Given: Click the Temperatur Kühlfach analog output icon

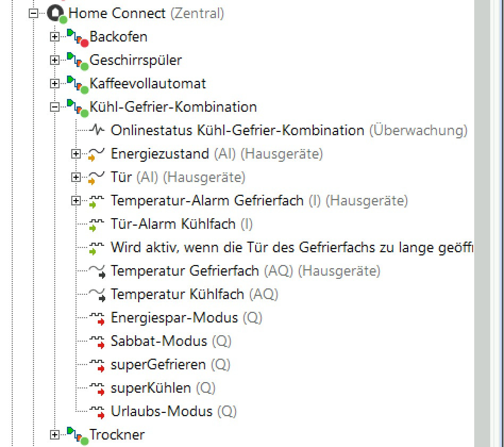Looking at the screenshot, I should (97, 294).
